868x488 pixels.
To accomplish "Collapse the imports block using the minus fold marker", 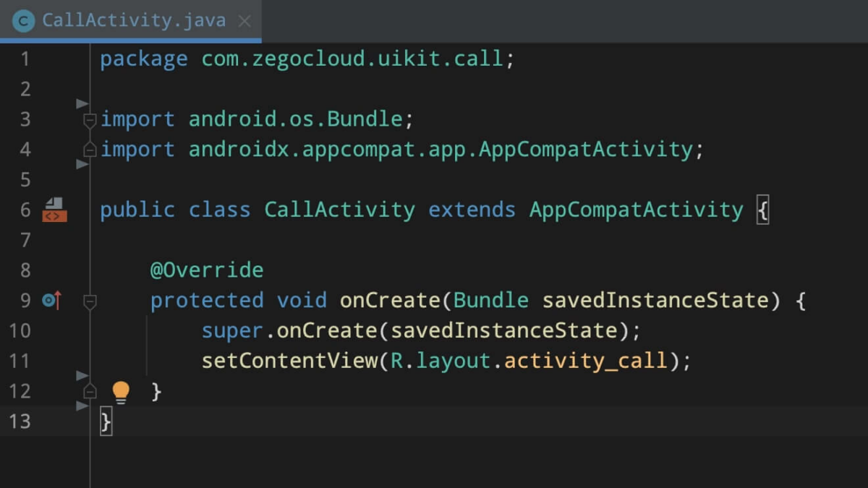I will click(90, 119).
